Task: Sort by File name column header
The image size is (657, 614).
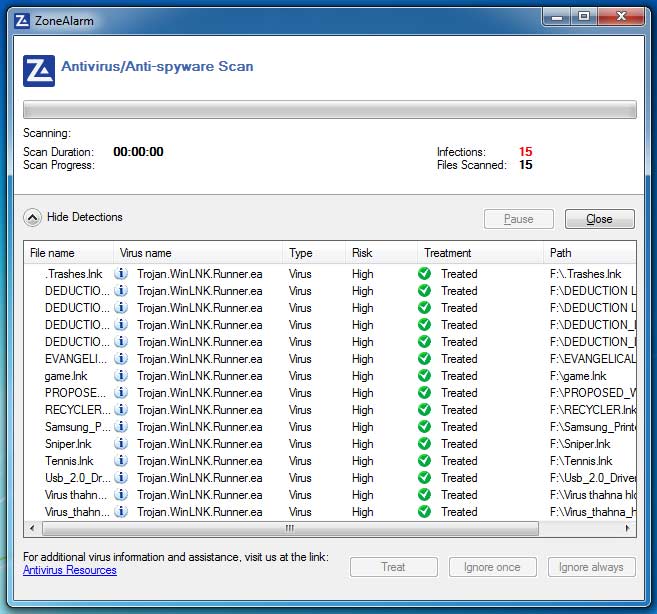Action: coord(69,253)
